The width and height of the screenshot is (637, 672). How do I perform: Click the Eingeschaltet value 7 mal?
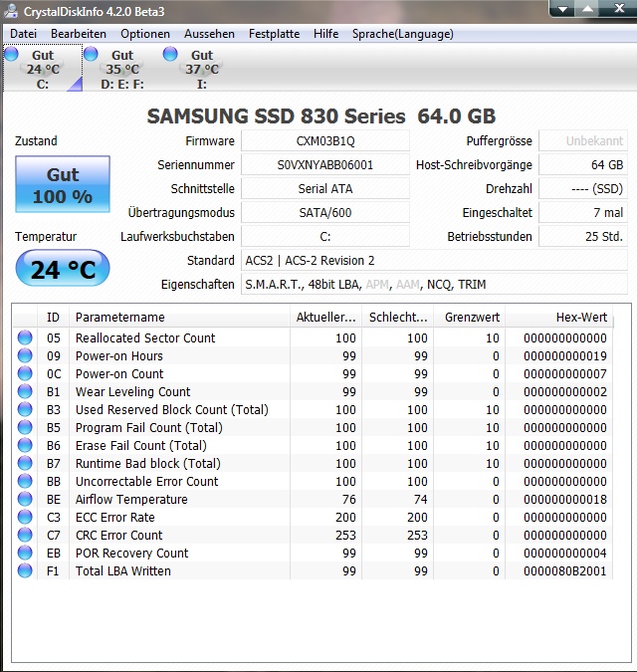click(583, 213)
